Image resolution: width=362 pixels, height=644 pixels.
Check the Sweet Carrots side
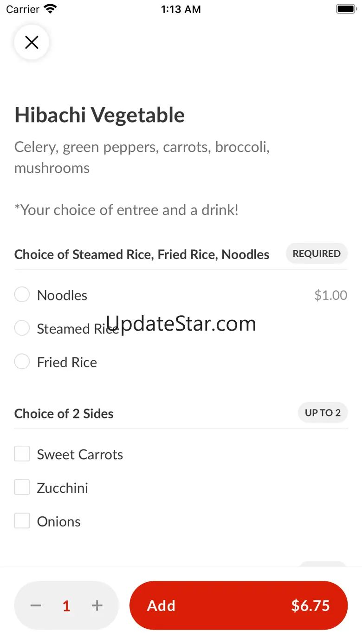tap(22, 454)
